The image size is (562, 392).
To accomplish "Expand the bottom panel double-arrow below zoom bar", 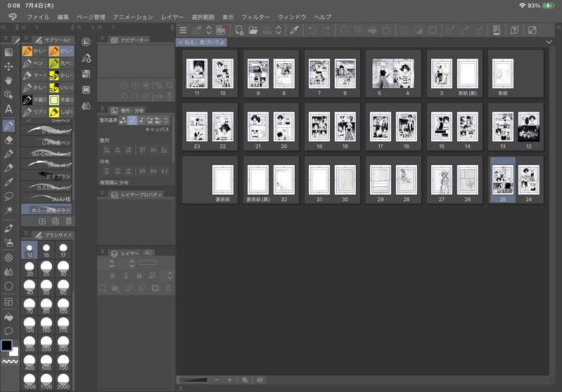I will point(181,388).
